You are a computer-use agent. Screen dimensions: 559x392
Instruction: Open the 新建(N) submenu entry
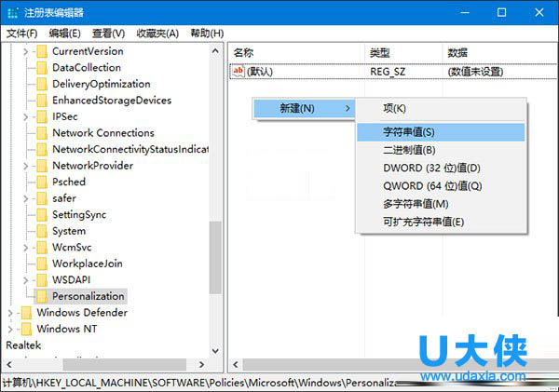(304, 108)
